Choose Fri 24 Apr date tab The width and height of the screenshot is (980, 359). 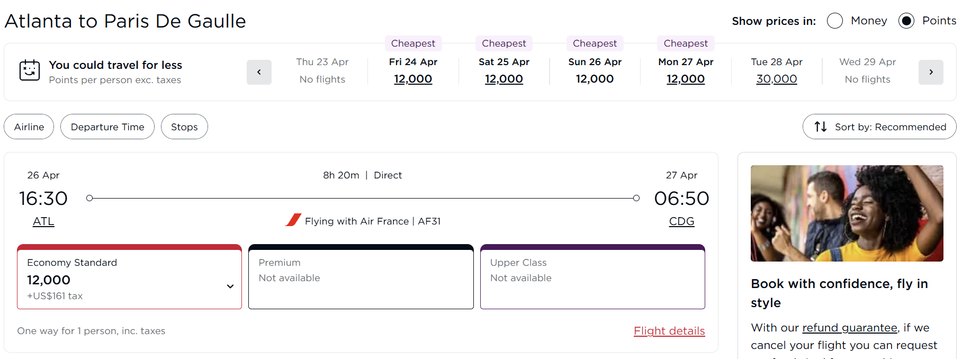413,71
